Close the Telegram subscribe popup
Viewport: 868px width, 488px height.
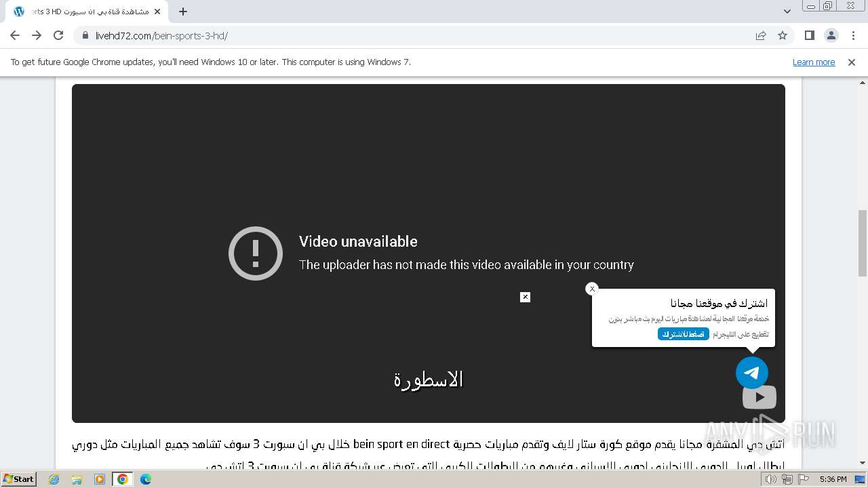[x=592, y=289]
